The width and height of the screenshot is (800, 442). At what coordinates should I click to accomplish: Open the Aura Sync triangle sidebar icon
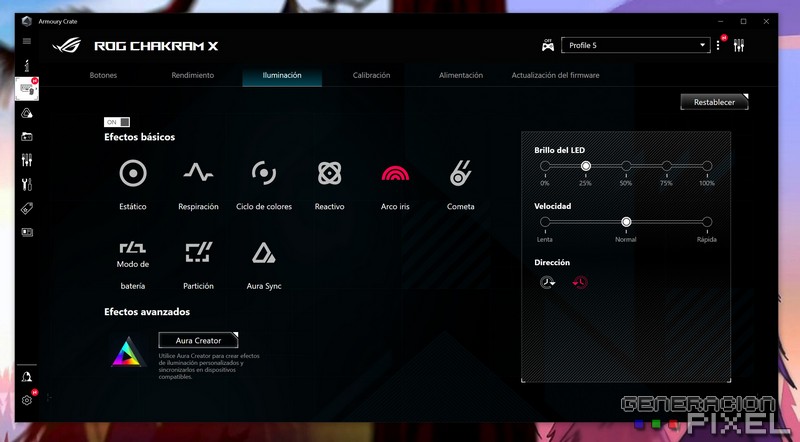pos(27,113)
